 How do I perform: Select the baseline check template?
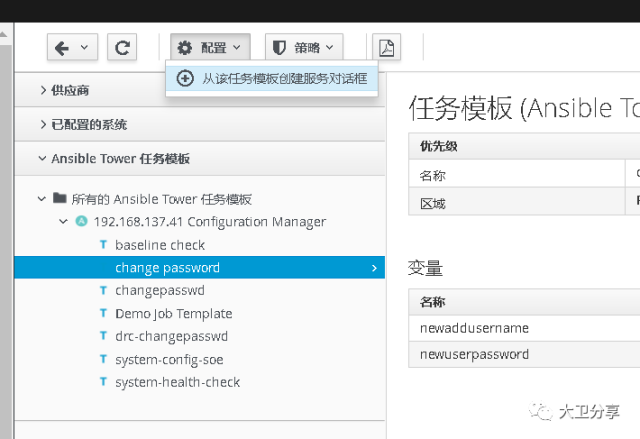[x=160, y=245]
